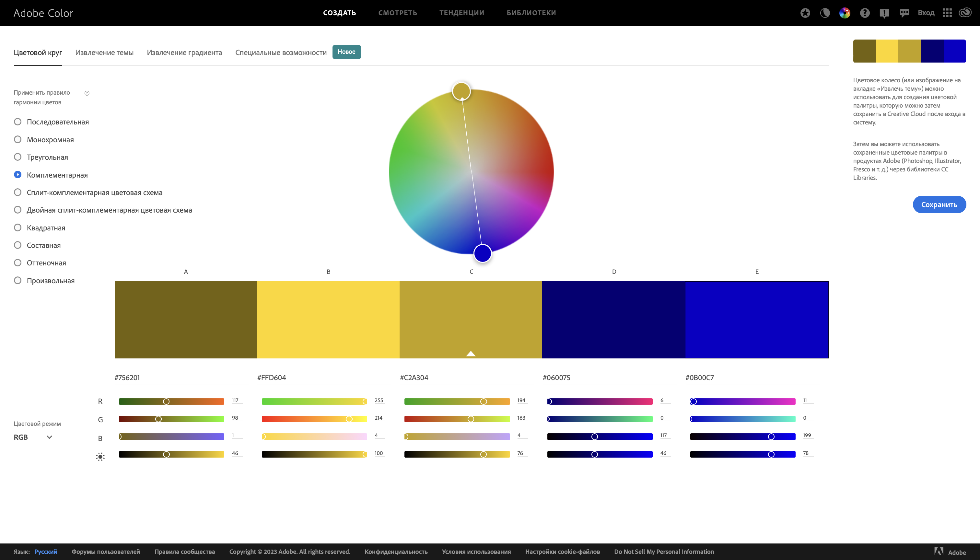Select color swatch D dark navy

(x=613, y=320)
